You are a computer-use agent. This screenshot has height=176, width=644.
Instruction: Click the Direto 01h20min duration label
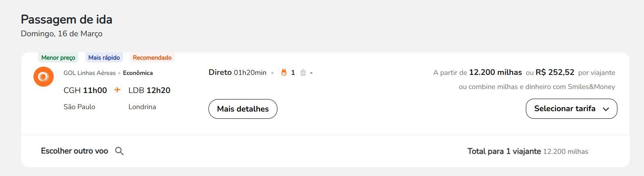[x=238, y=72]
